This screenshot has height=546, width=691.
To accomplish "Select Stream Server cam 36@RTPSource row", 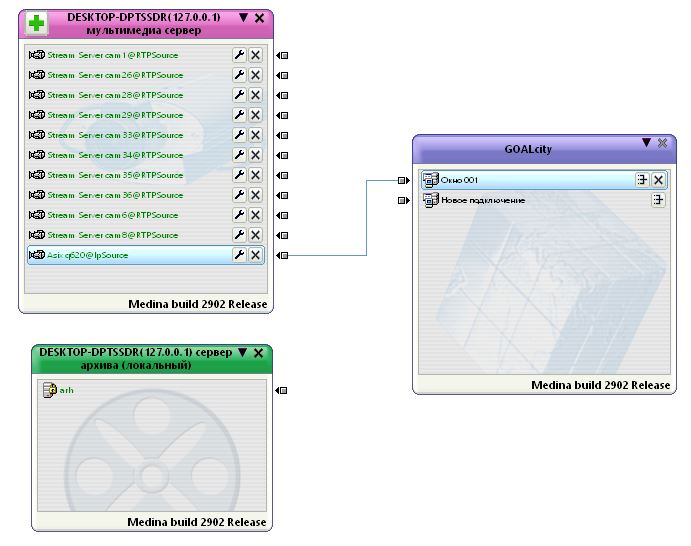I will [146, 195].
